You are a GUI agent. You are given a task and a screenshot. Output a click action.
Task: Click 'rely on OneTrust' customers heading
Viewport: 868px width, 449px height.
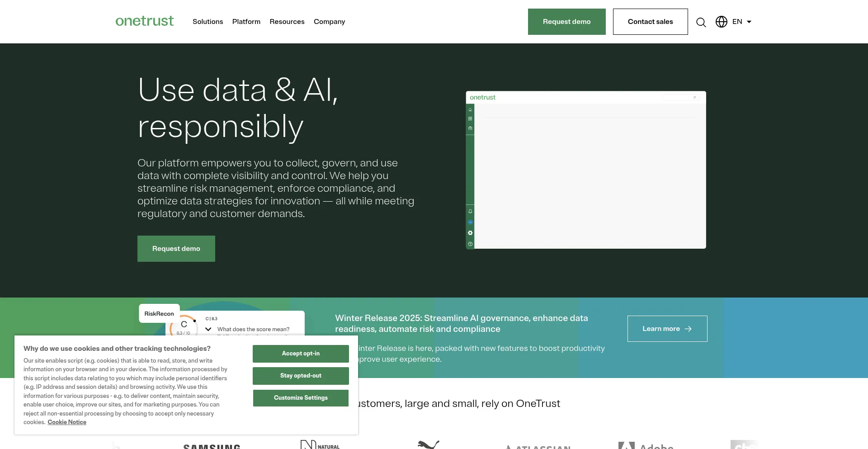coord(459,403)
